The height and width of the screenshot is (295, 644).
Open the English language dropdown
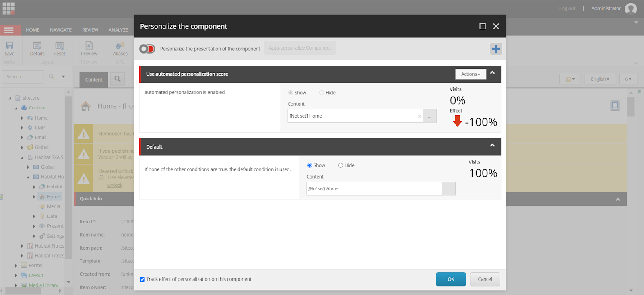(x=600, y=79)
